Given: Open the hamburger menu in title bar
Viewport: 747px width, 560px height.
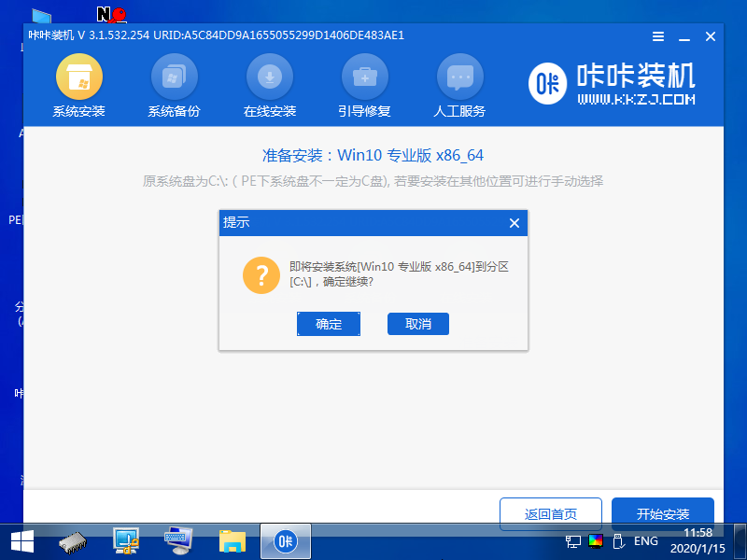Looking at the screenshot, I should point(657,36).
